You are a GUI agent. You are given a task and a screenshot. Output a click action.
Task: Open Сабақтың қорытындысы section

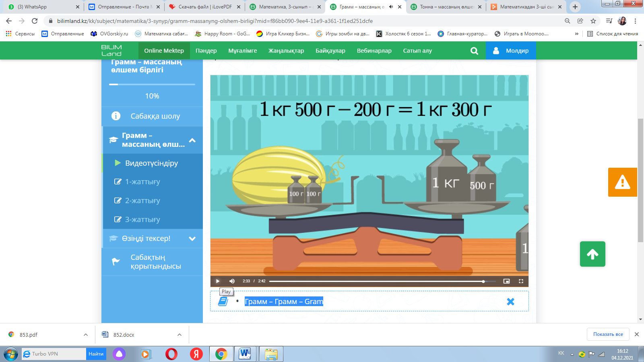tap(152, 262)
